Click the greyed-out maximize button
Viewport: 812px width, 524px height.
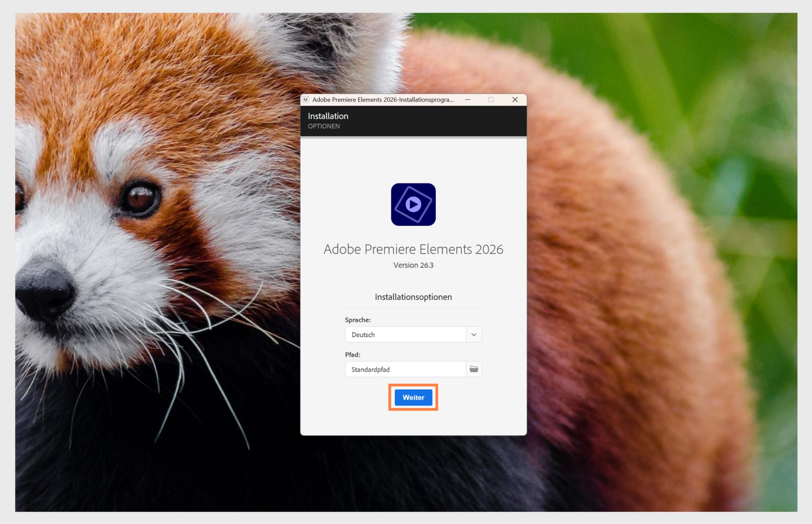[x=491, y=100]
